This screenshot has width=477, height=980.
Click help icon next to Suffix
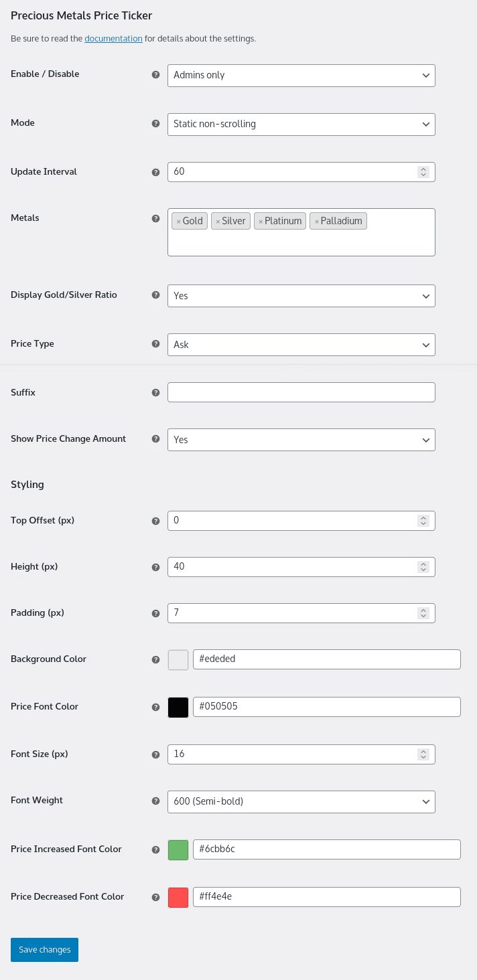tap(155, 393)
